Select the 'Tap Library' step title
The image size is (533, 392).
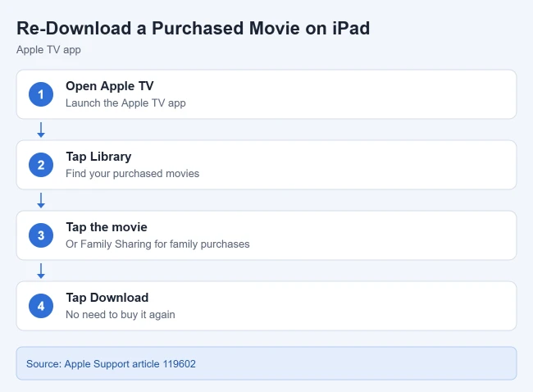[98, 157]
